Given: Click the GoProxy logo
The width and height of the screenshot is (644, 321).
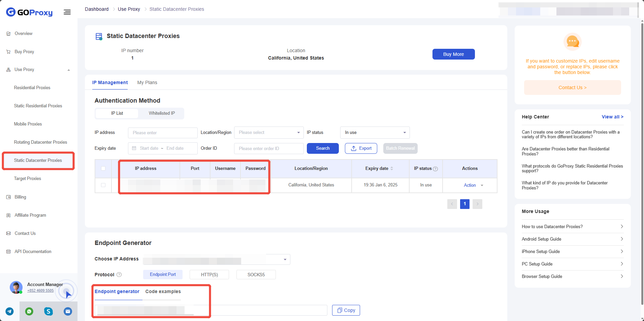Looking at the screenshot, I should tap(29, 12).
